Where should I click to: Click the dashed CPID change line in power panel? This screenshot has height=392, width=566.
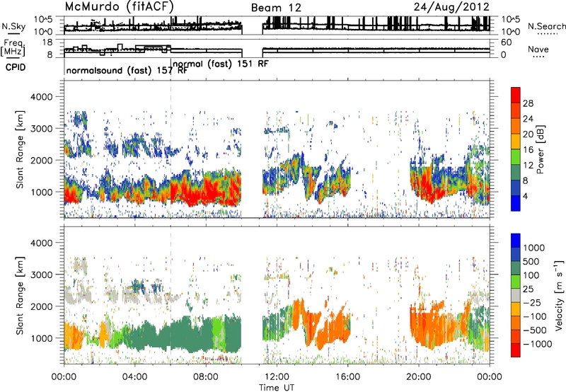pos(171,149)
